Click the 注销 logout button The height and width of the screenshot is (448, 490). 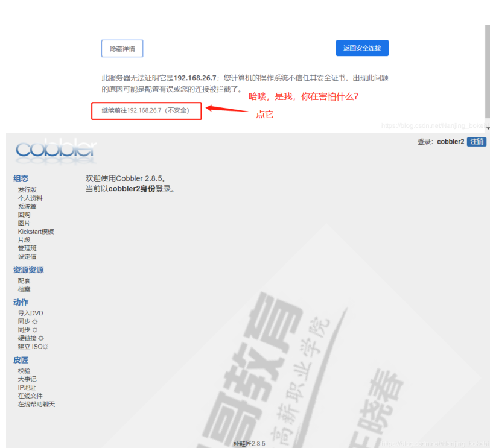click(x=477, y=142)
